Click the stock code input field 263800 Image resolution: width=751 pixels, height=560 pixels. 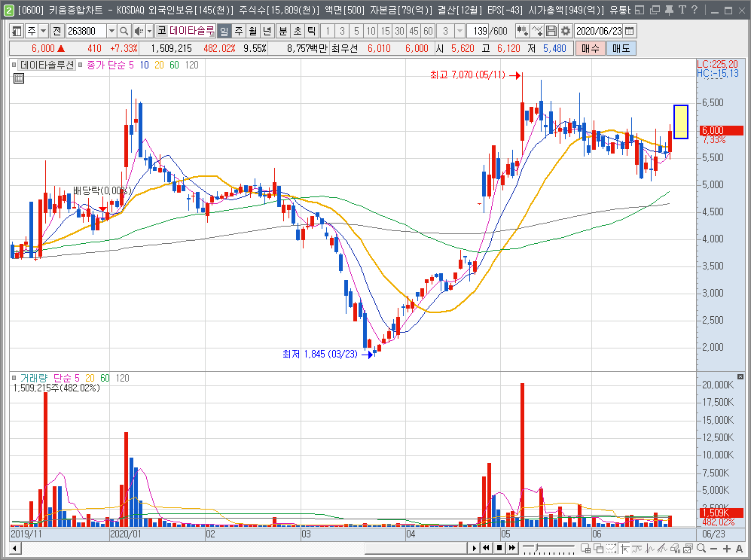pos(86,31)
